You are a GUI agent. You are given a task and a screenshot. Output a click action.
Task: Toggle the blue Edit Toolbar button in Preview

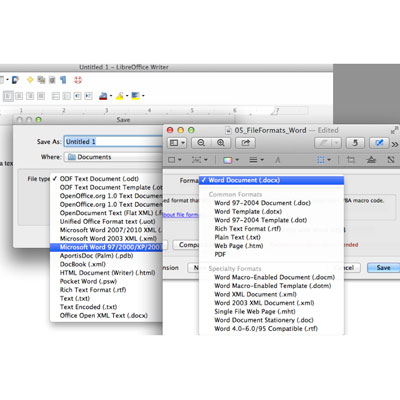[x=379, y=143]
